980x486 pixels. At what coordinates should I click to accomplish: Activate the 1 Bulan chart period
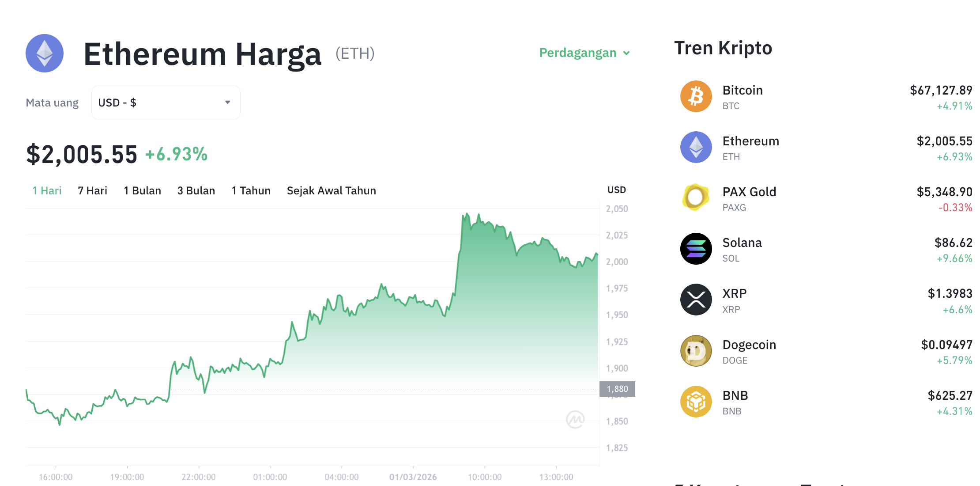point(142,190)
